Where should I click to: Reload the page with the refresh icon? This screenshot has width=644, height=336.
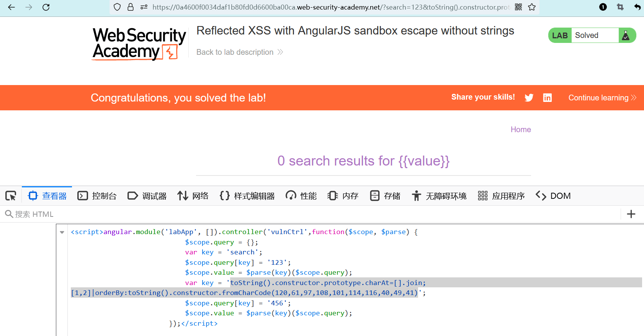click(46, 7)
